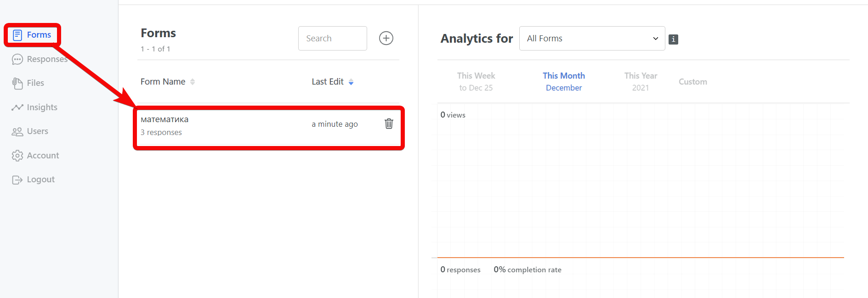Switch to This Week tab
The width and height of the screenshot is (868, 298).
coord(476,82)
